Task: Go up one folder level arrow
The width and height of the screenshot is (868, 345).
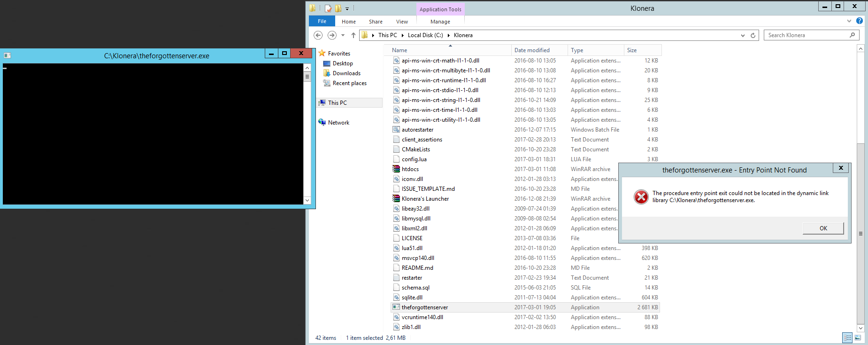Action: [353, 35]
